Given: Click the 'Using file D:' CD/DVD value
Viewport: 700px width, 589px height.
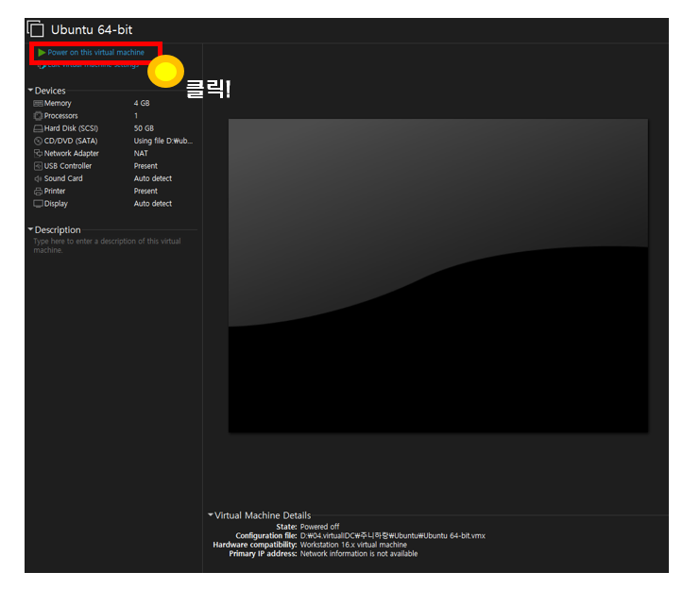Looking at the screenshot, I should point(163,141).
